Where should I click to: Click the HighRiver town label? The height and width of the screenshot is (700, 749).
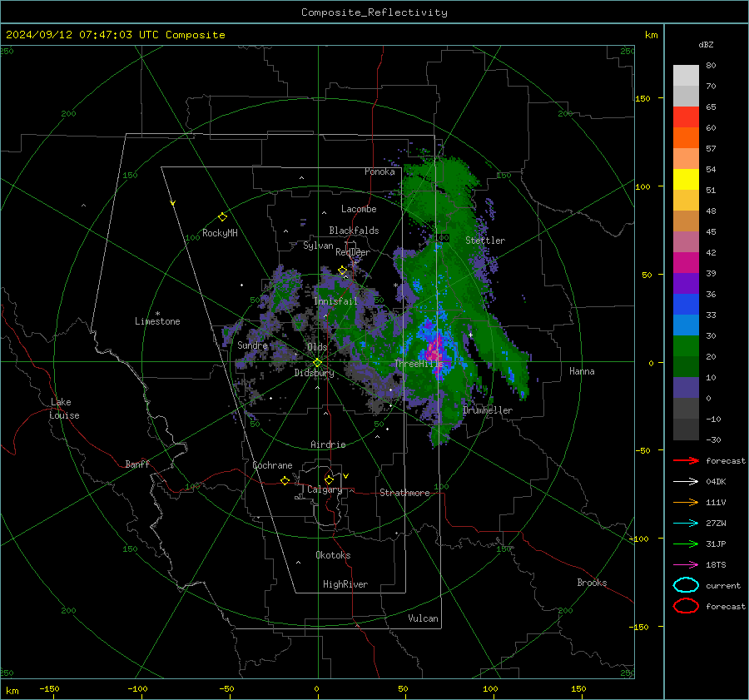[345, 584]
